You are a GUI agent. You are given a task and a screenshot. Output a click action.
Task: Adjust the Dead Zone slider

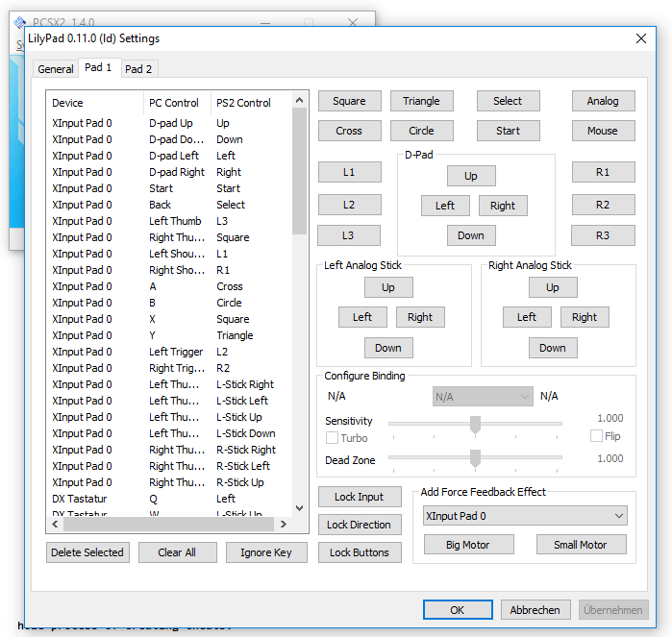click(475, 458)
